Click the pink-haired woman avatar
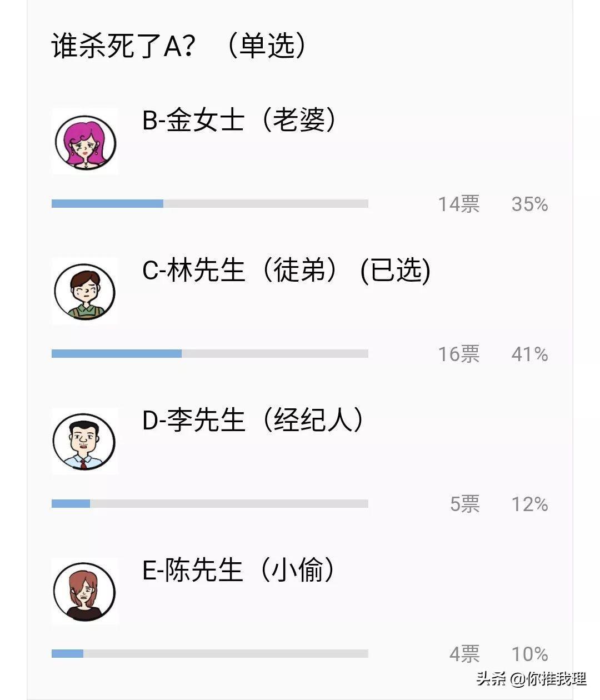The image size is (600, 700). pos(85,142)
